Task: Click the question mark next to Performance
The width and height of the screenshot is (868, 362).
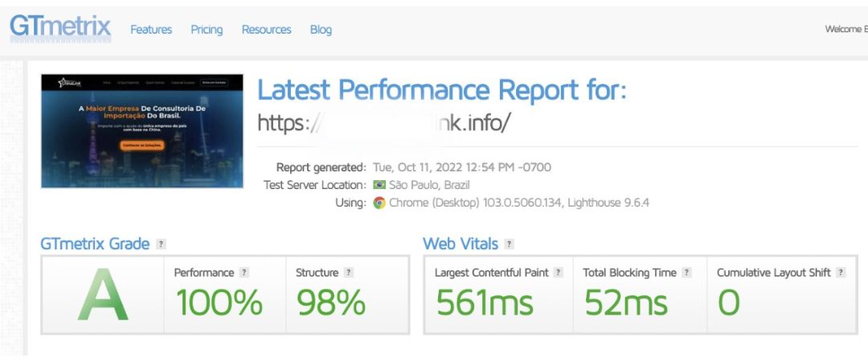Action: (x=244, y=272)
